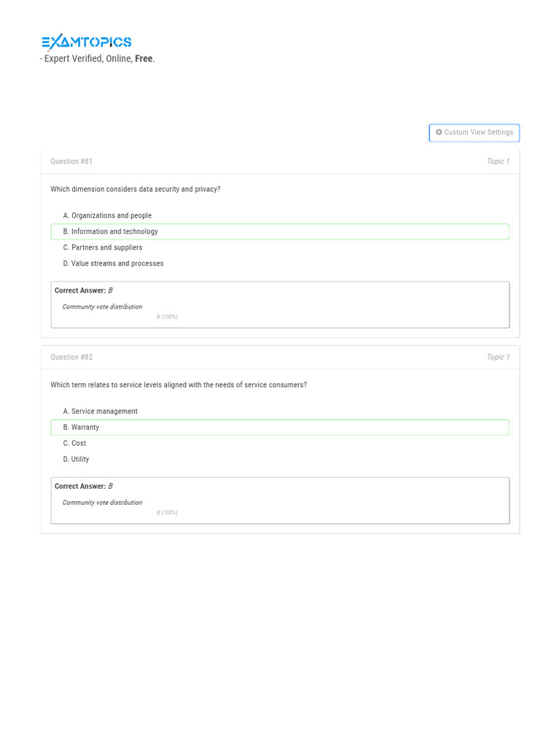This screenshot has width=560, height=747.
Task: Click Question #81 community vote B (100%) bar
Action: pyautogui.click(x=167, y=317)
